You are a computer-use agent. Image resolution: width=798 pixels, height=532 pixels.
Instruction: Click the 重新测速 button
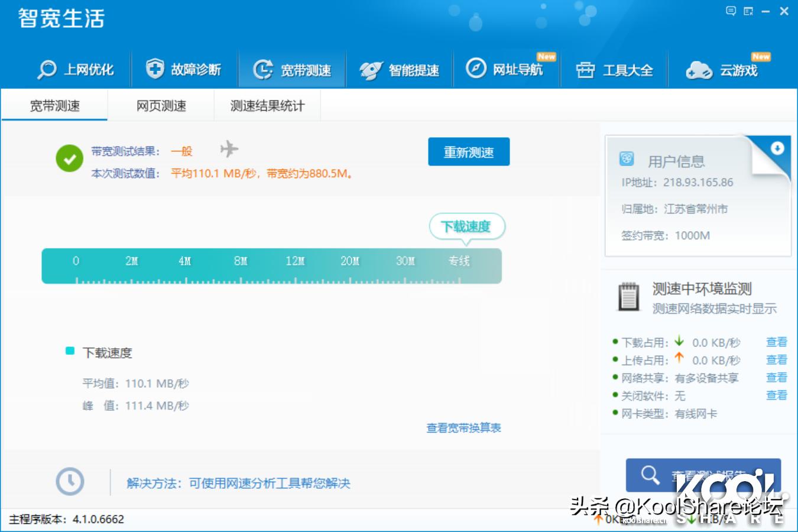(x=469, y=151)
